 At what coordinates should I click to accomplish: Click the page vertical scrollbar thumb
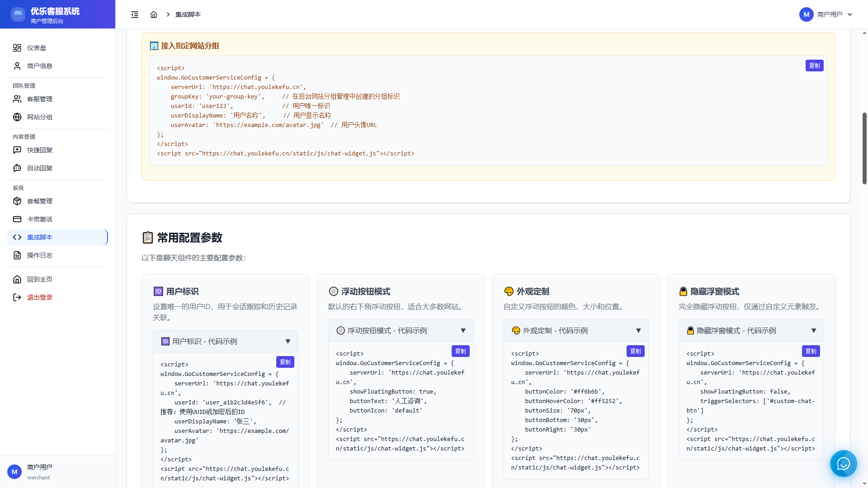(864, 148)
